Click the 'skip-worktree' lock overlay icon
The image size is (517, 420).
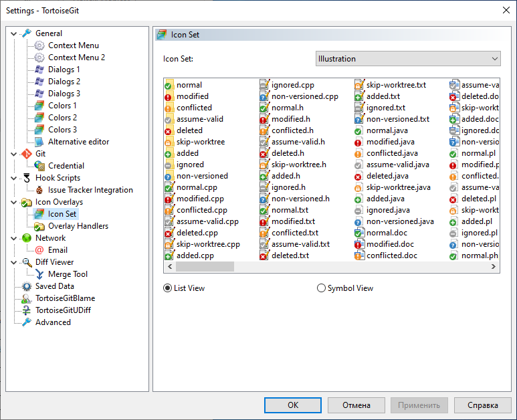[x=169, y=142]
